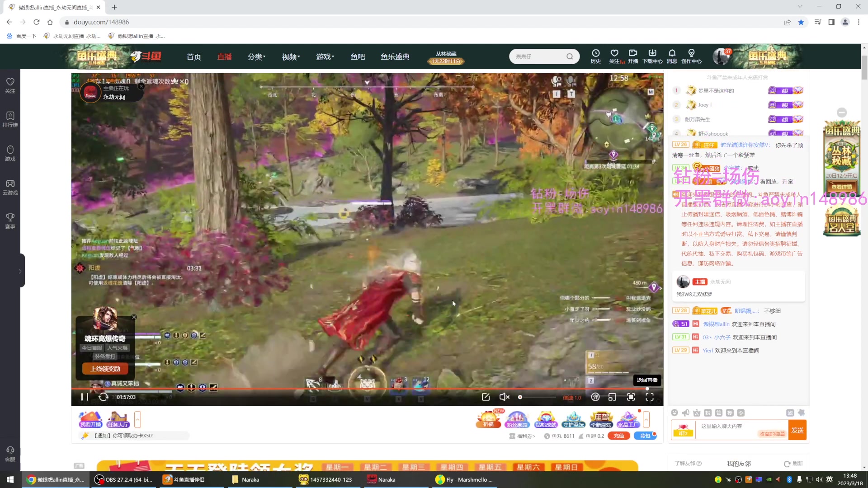The width and height of the screenshot is (868, 488).
Task: Start broadcasting via 开播
Action: pos(633,56)
